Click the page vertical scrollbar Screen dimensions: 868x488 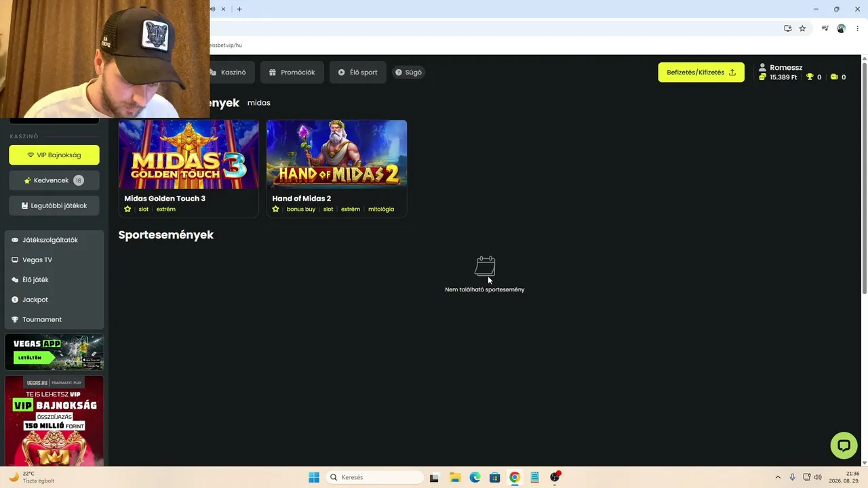point(864,178)
